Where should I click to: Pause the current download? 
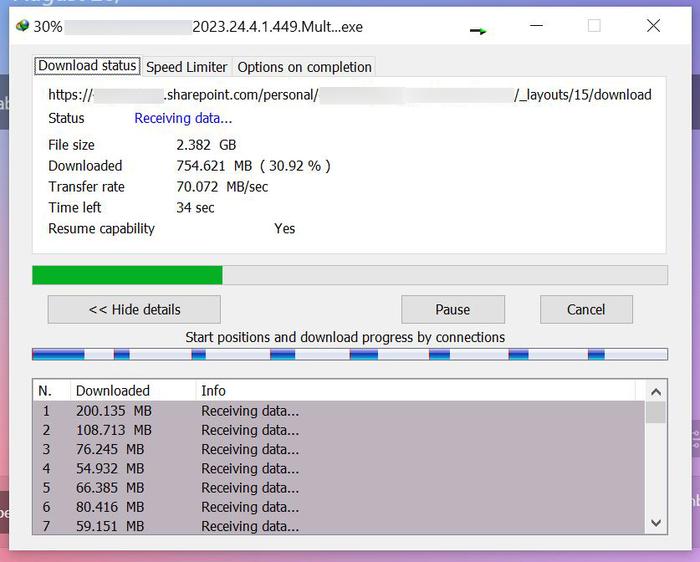[x=452, y=309]
